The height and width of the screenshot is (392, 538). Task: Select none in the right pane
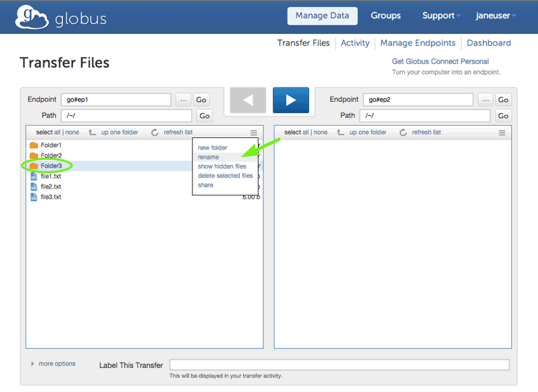click(321, 132)
